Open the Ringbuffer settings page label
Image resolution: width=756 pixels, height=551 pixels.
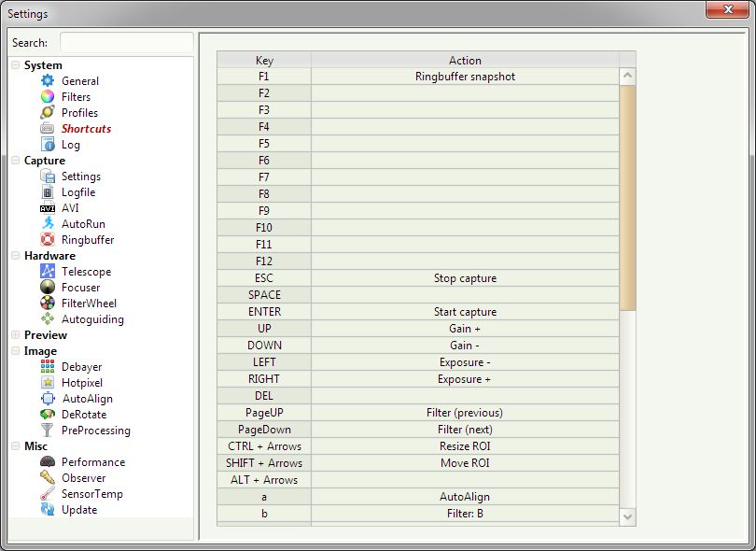click(88, 240)
